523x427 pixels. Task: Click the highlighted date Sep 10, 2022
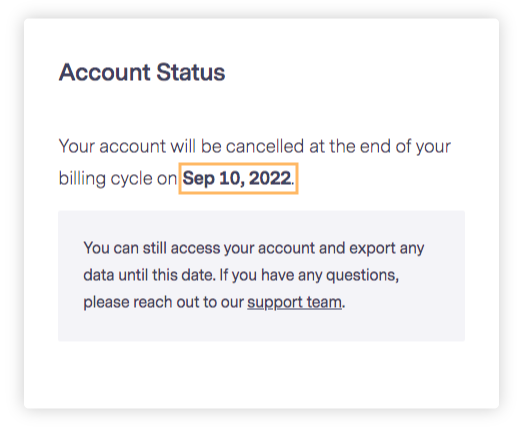tap(238, 178)
